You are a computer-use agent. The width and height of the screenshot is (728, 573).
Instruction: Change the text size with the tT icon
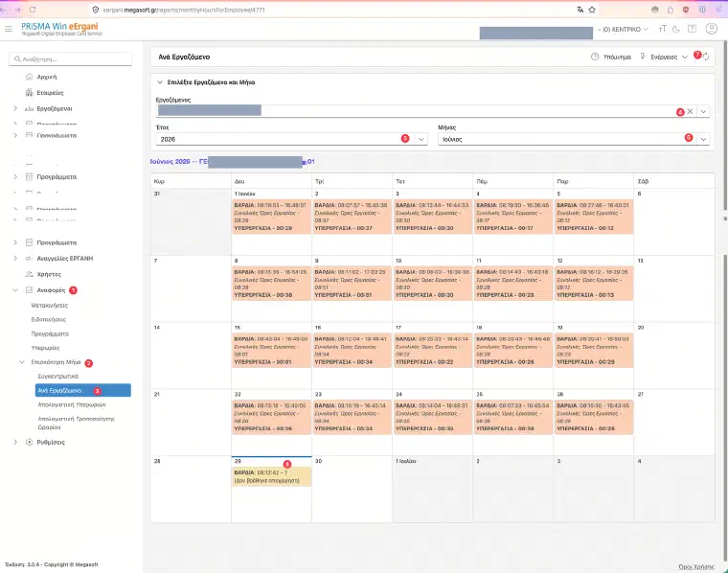[663, 30]
